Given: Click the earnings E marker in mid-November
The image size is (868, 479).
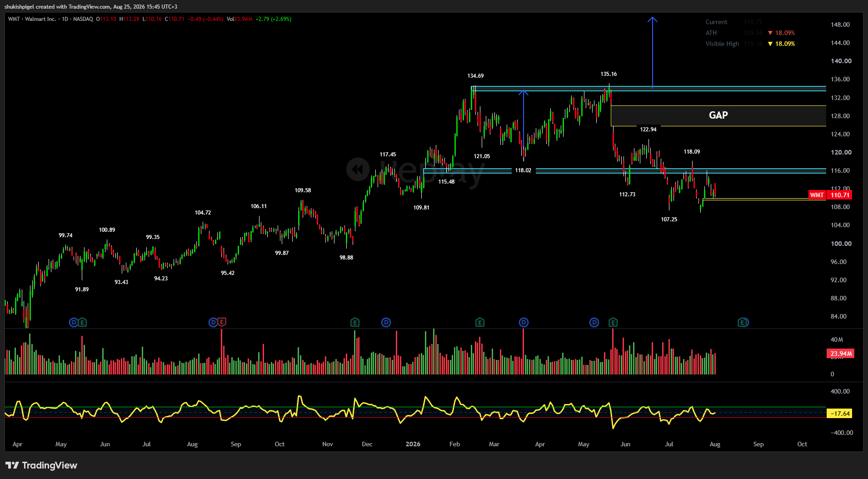Looking at the screenshot, I should (x=355, y=322).
